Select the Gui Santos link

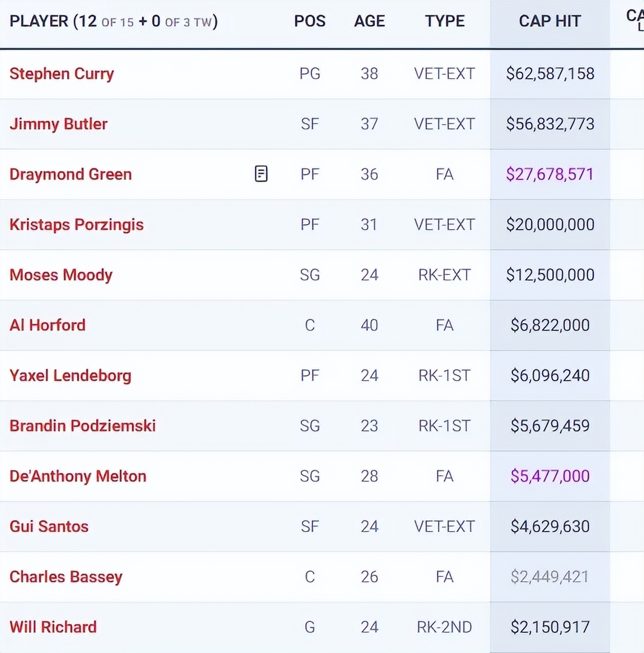coord(49,527)
